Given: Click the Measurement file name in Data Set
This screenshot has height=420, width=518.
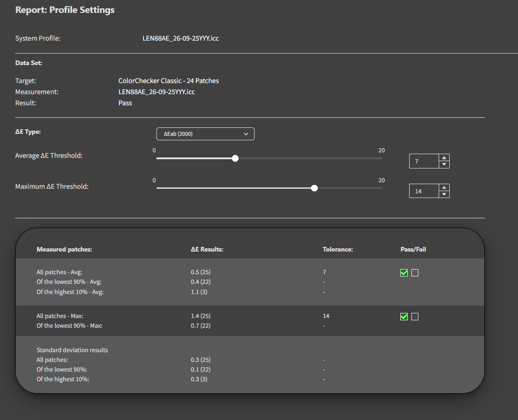Looking at the screenshot, I should [x=156, y=92].
